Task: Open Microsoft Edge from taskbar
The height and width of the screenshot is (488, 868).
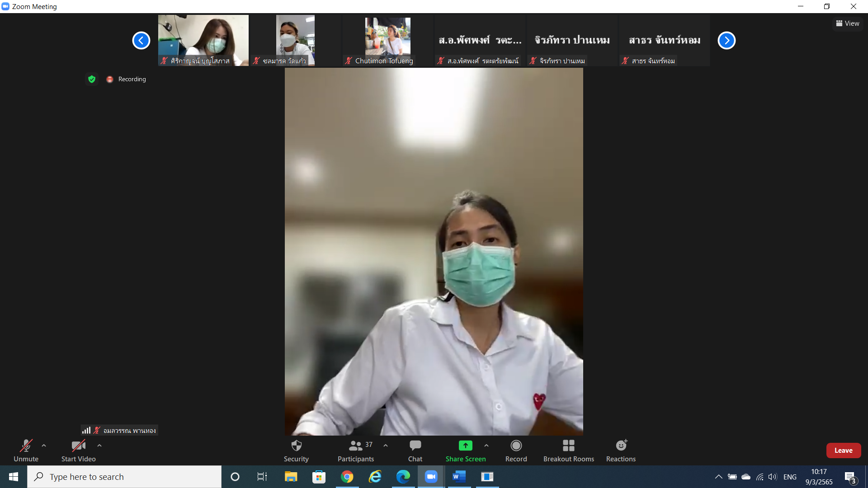Action: pos(403,477)
